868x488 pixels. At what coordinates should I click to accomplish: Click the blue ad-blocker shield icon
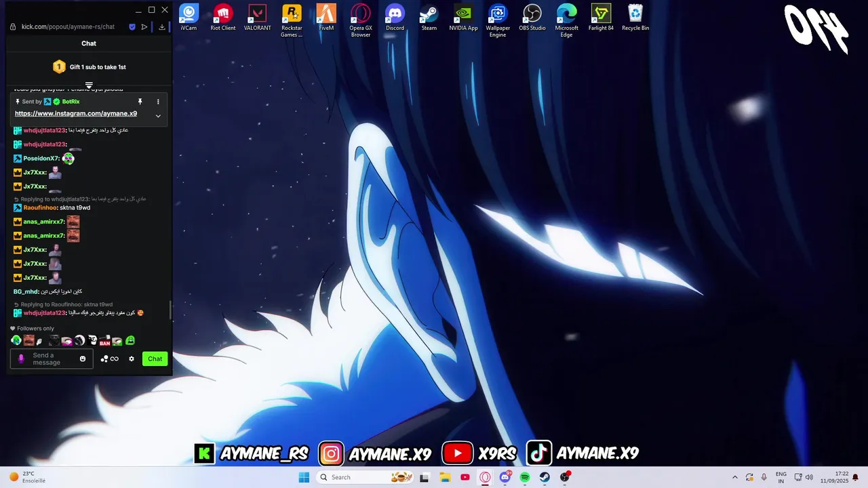(x=132, y=27)
